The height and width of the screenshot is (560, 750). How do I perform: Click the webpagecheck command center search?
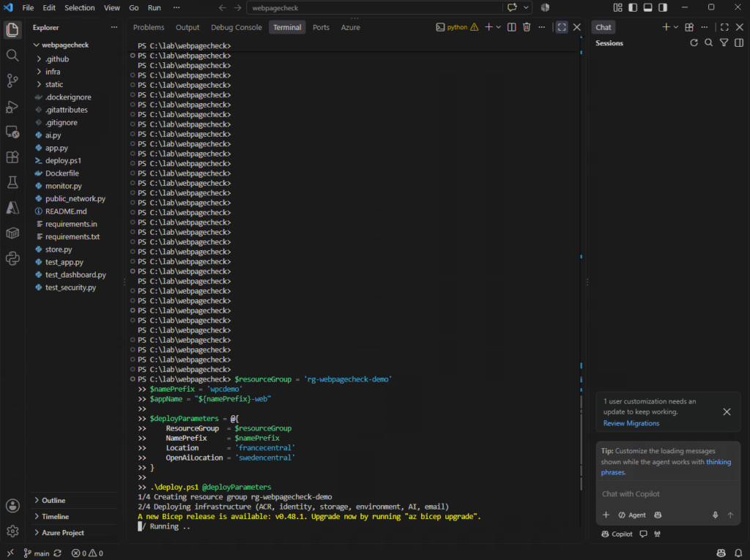click(x=374, y=7)
